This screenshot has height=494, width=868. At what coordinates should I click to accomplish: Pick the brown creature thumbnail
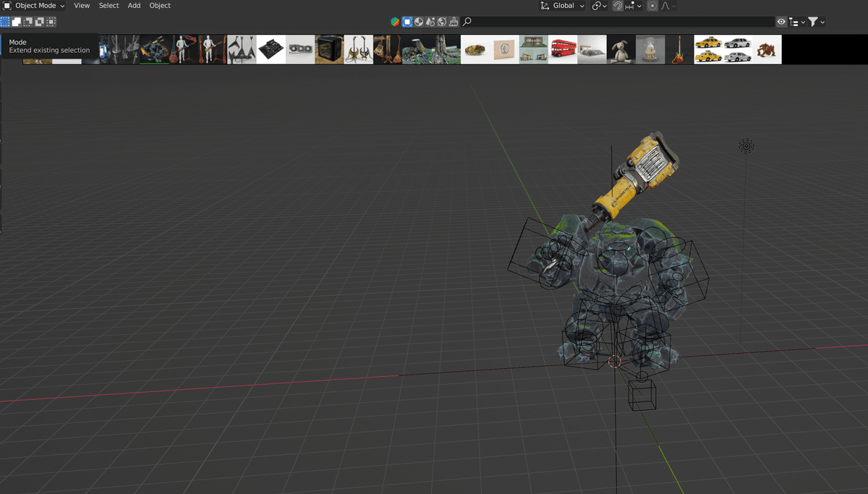767,49
